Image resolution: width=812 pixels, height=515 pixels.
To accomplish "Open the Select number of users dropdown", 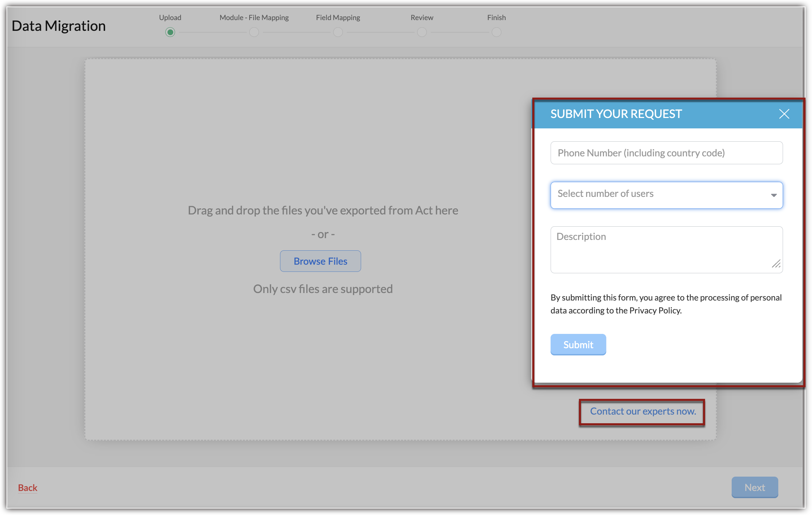I will click(x=660, y=195).
